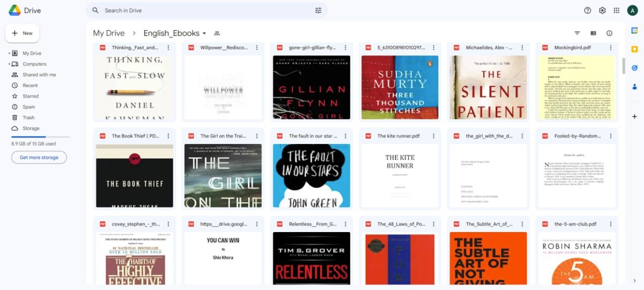Open Google Calendar side panel icon
The image size is (644, 290).
pos(634,31)
